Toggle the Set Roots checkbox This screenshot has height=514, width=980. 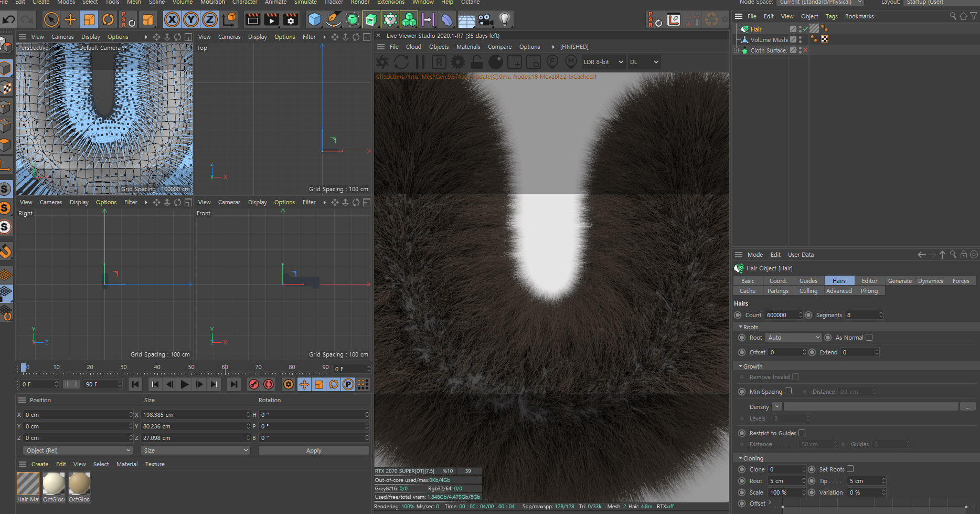850,469
